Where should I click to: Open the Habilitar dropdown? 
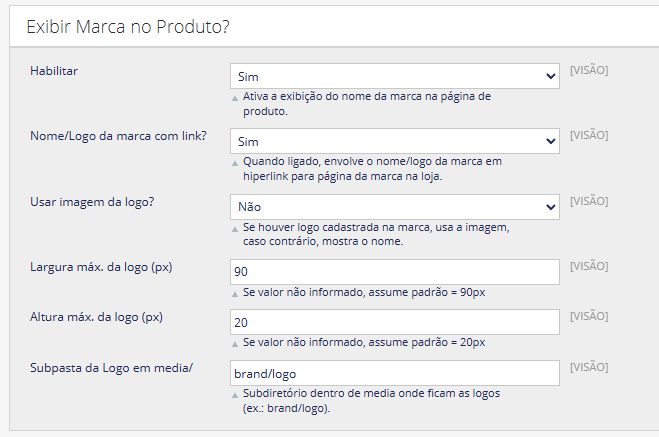394,75
